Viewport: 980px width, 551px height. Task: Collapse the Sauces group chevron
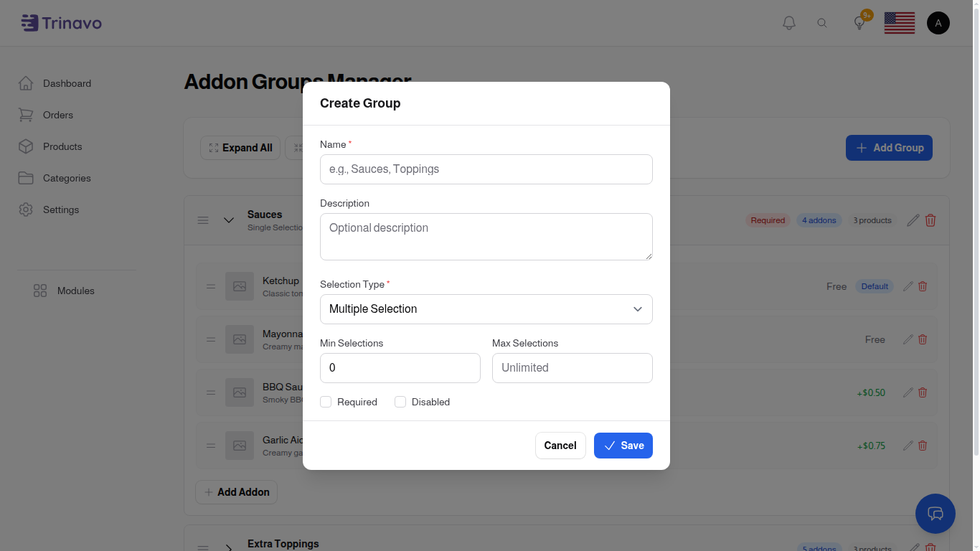(x=229, y=220)
